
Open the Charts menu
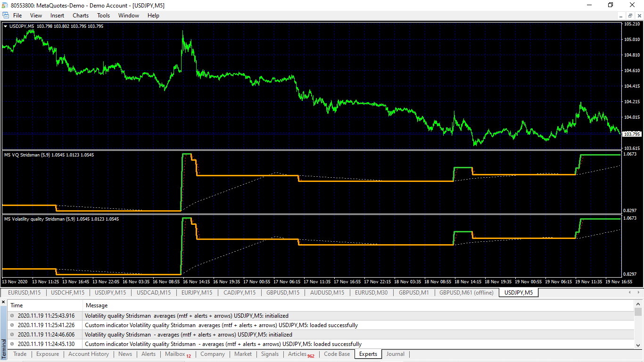pos(81,16)
